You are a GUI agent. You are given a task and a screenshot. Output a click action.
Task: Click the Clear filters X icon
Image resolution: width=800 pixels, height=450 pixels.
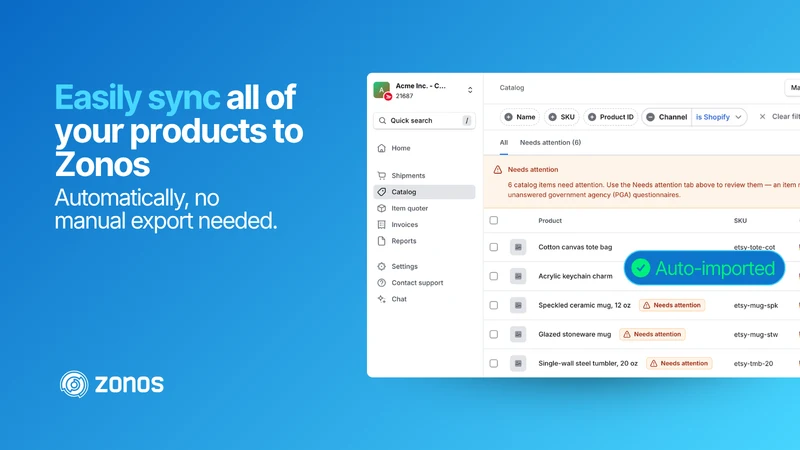762,117
